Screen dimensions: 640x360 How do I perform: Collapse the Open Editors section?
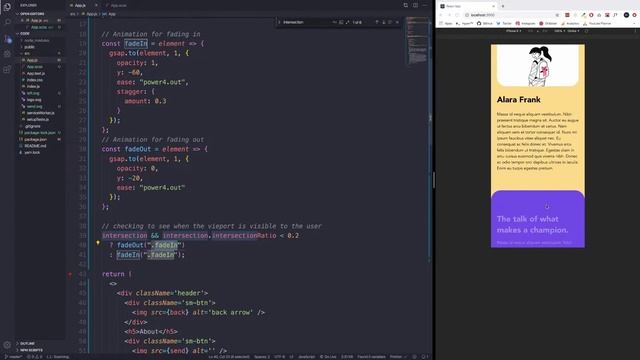pos(32,14)
